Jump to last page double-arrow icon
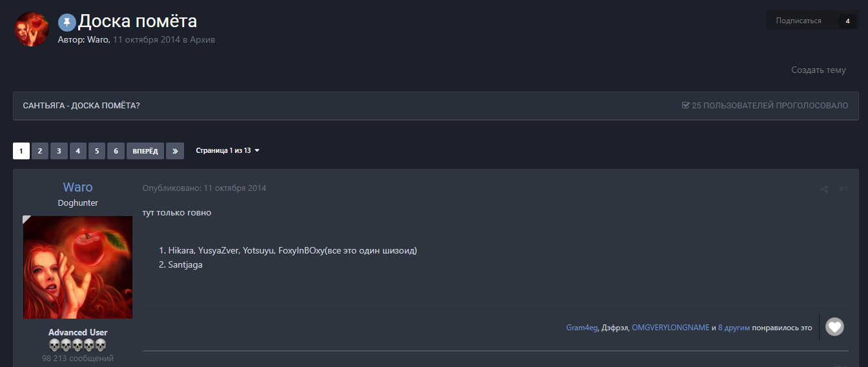Image resolution: width=868 pixels, height=367 pixels. point(175,151)
